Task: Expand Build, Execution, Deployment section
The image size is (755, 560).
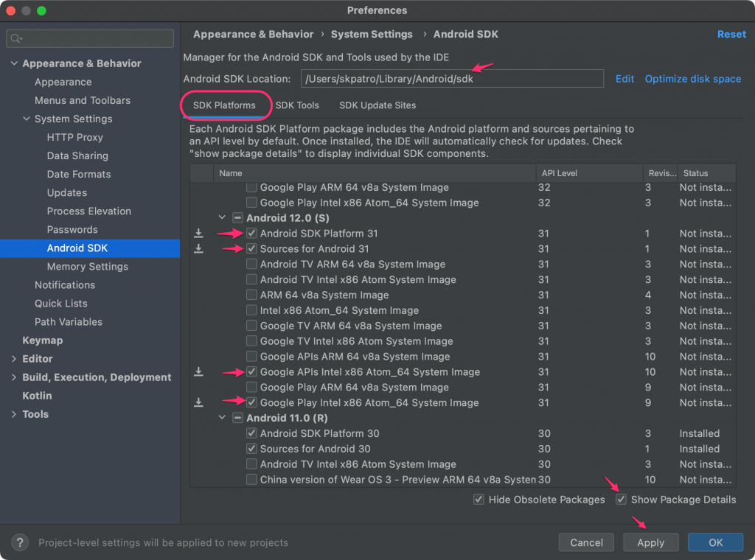Action: pos(14,377)
